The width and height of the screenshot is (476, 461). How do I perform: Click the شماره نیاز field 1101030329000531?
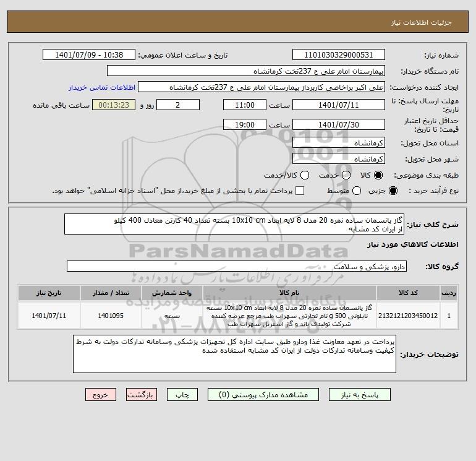[339, 55]
